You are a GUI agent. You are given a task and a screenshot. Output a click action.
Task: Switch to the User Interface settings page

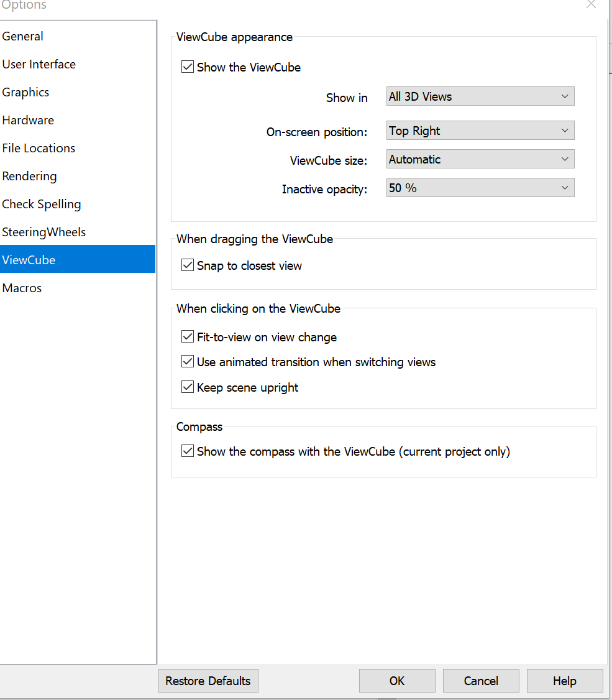point(39,64)
